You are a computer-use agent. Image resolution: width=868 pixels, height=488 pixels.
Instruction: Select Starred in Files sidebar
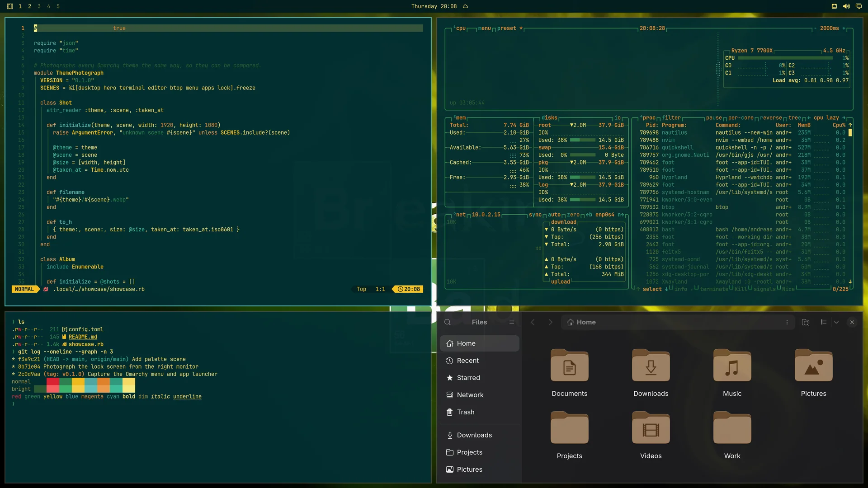480,378
